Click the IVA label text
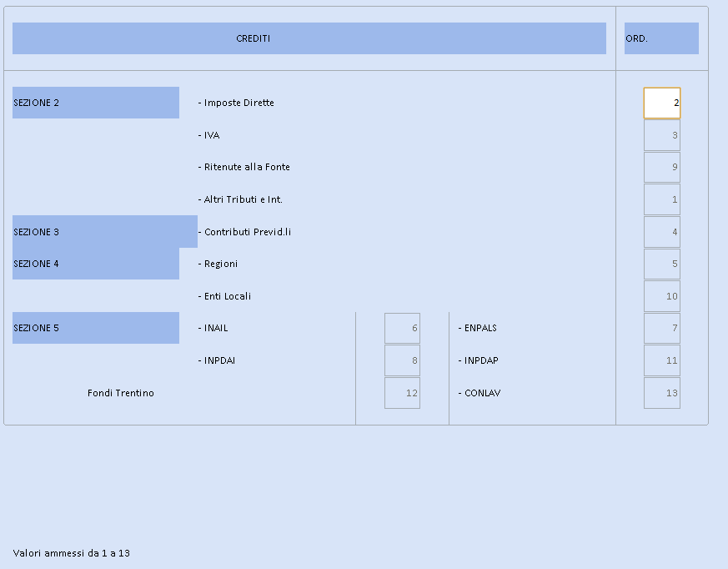Viewport: 728px width, 569px height. [209, 135]
